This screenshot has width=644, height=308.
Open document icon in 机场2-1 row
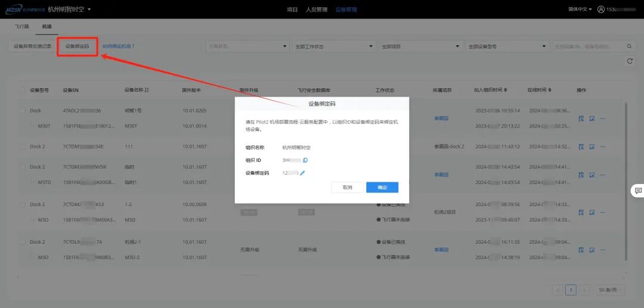(581, 250)
